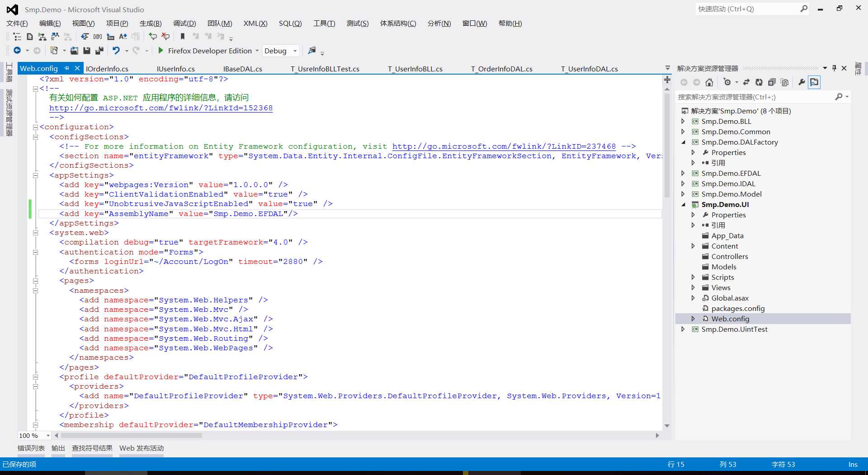Click the Open File folder icon

coord(74,51)
